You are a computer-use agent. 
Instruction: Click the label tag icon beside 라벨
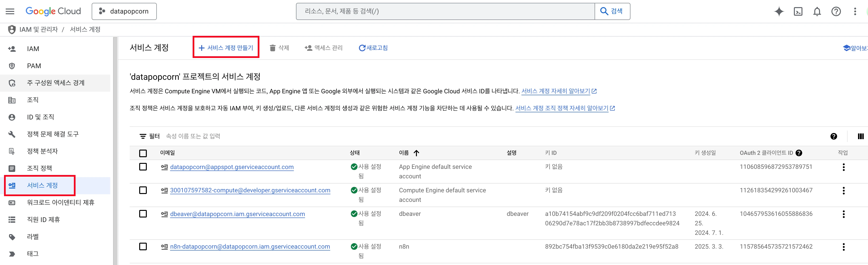(x=12, y=237)
